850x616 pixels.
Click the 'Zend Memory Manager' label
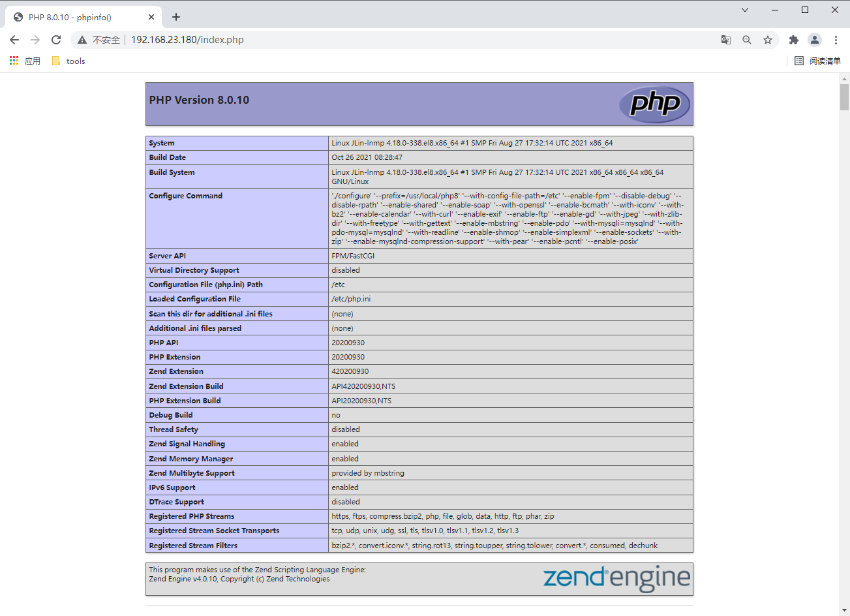pos(191,459)
